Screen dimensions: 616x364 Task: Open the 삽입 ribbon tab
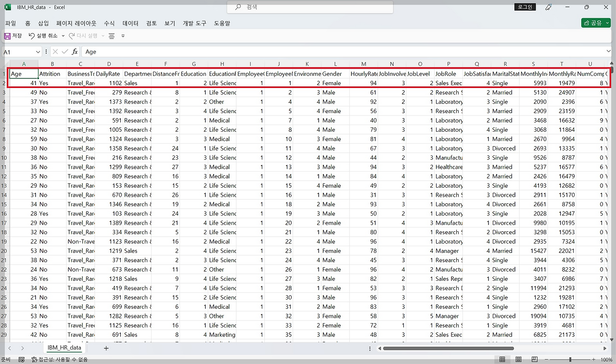(43, 23)
